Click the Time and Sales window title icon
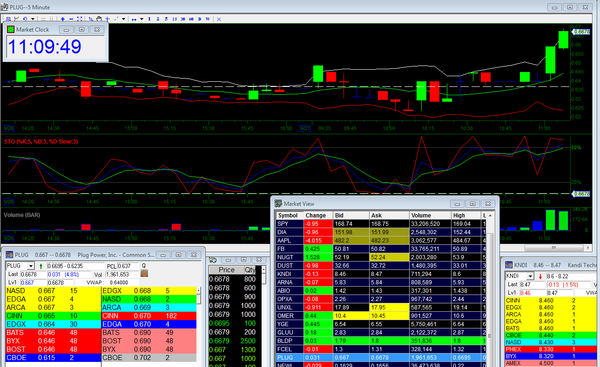Image resolution: width=600 pixels, height=367 pixels. pyautogui.click(x=213, y=260)
